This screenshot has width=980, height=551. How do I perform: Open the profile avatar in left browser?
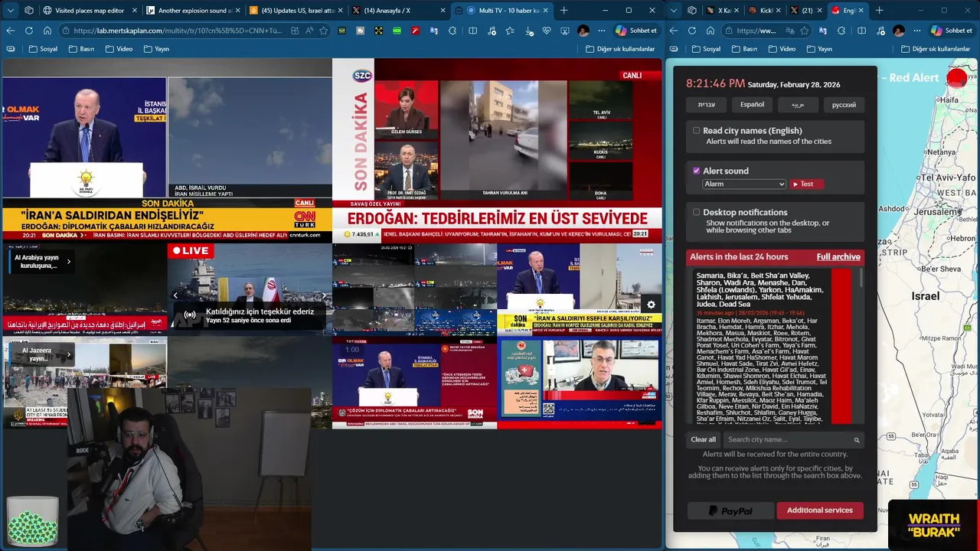tap(583, 31)
